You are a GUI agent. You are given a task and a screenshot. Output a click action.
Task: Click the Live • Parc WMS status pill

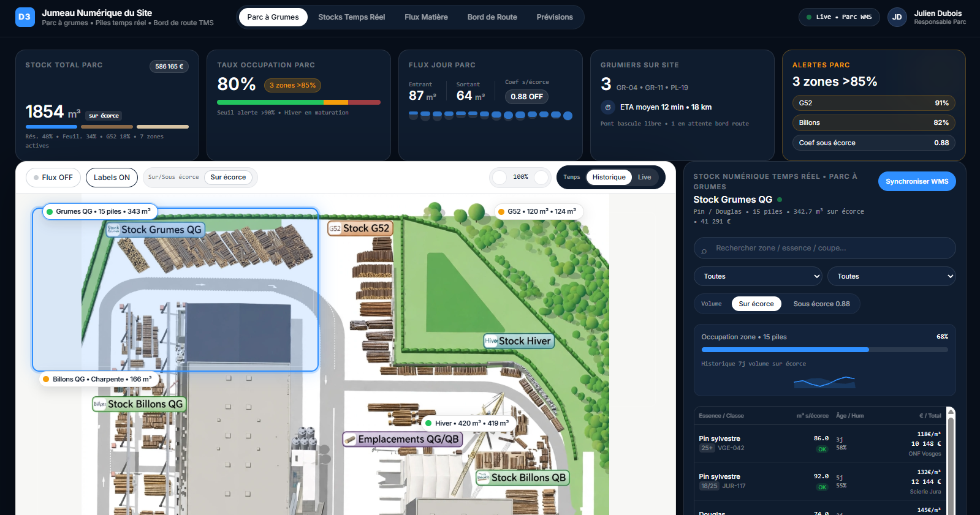[x=838, y=17]
